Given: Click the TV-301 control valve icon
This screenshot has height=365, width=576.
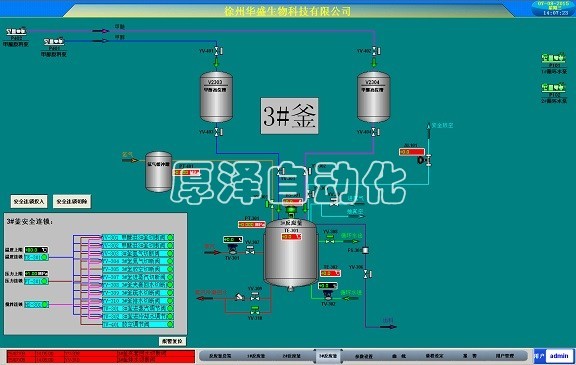Looking at the screenshot, I should [233, 249].
